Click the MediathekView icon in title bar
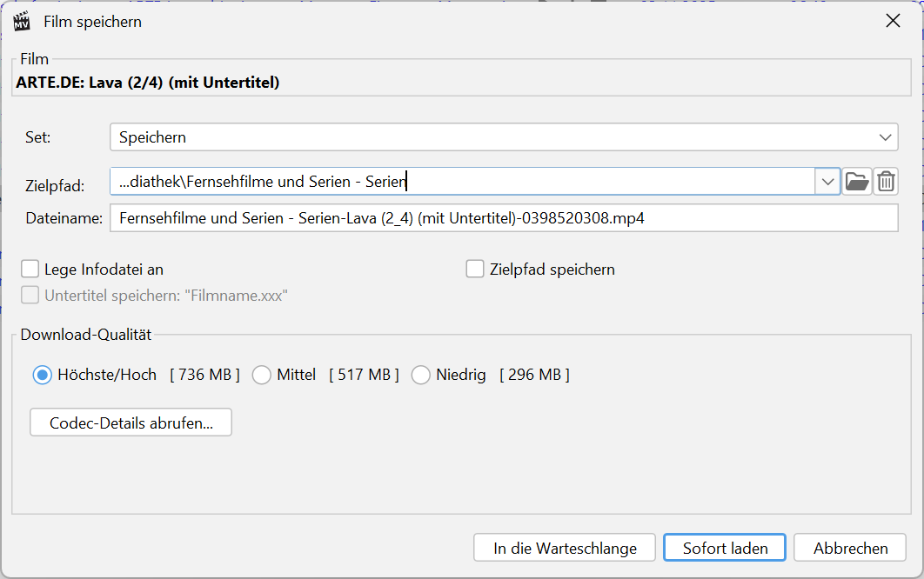Viewport: 924px width, 579px height. pyautogui.click(x=22, y=21)
